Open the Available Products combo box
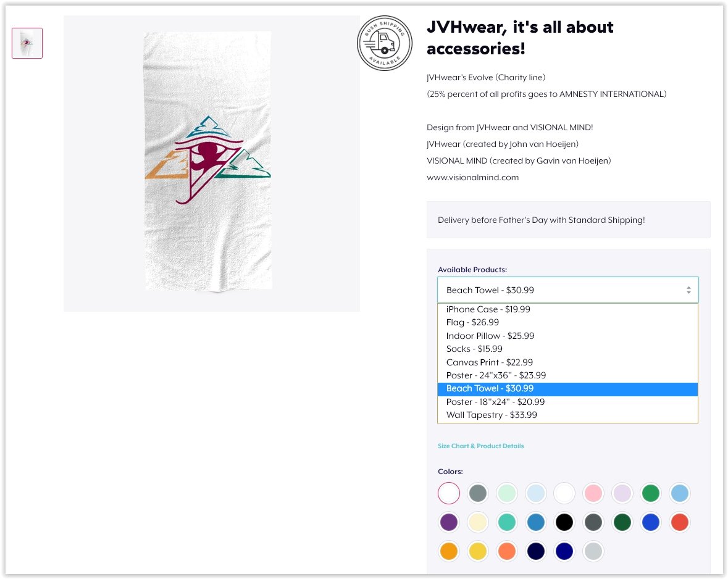This screenshot has height=579, width=728. pyautogui.click(x=568, y=290)
